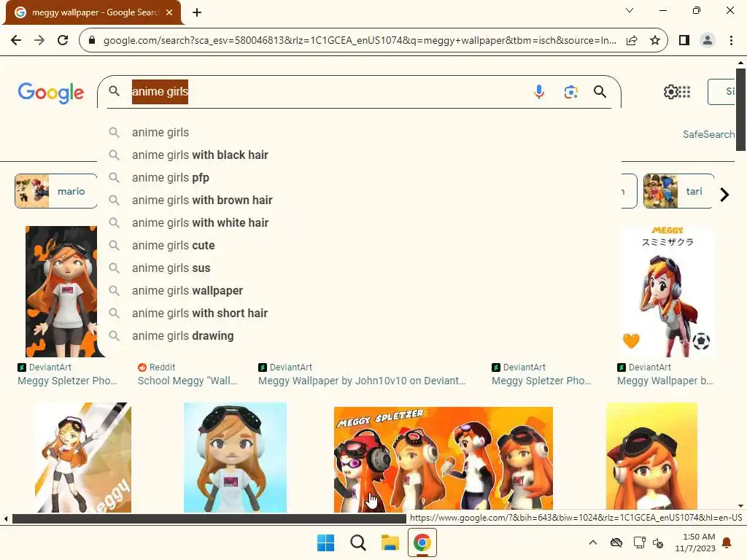Screen dimensions: 747x560
Task: Open Google quick settings gear
Action: pyautogui.click(x=670, y=91)
